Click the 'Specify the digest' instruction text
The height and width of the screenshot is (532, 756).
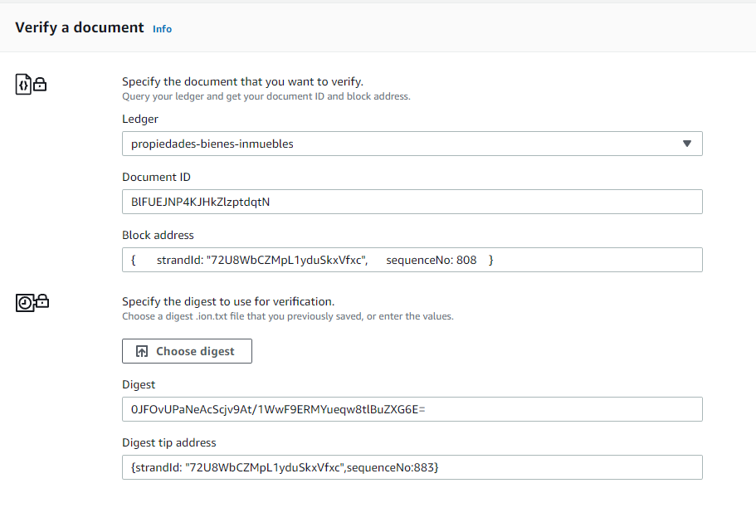tap(228, 301)
